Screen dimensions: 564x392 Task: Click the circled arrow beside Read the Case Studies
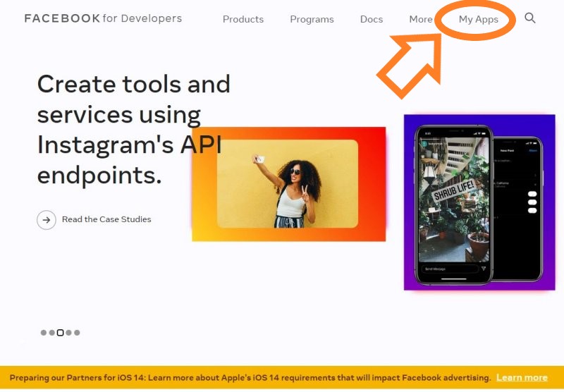(46, 220)
